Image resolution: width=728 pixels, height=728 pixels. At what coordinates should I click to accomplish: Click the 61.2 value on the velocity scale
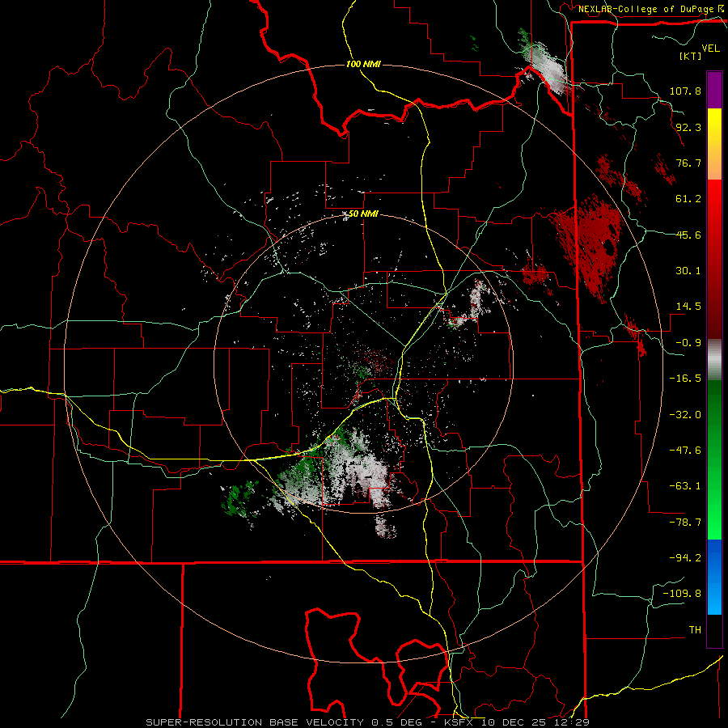[x=688, y=199]
